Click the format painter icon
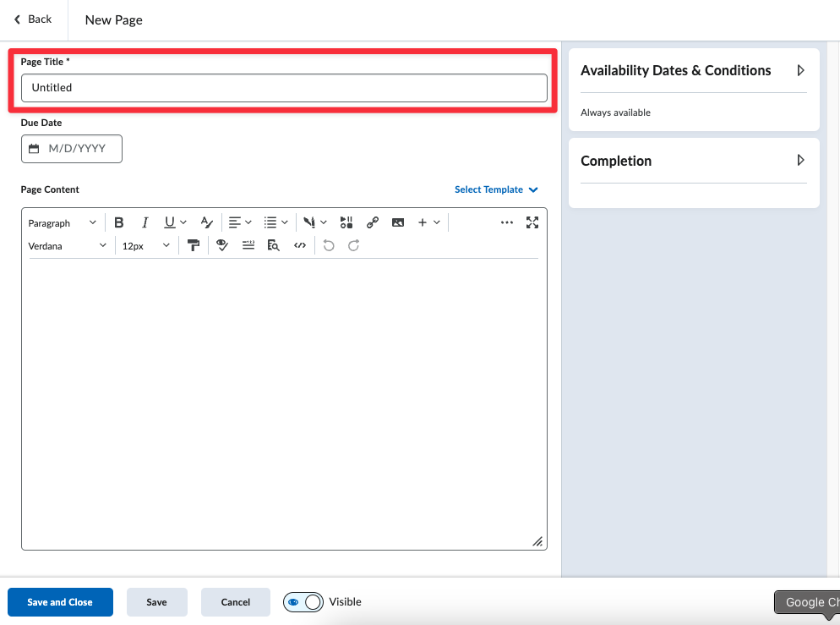The image size is (840, 625). click(194, 245)
